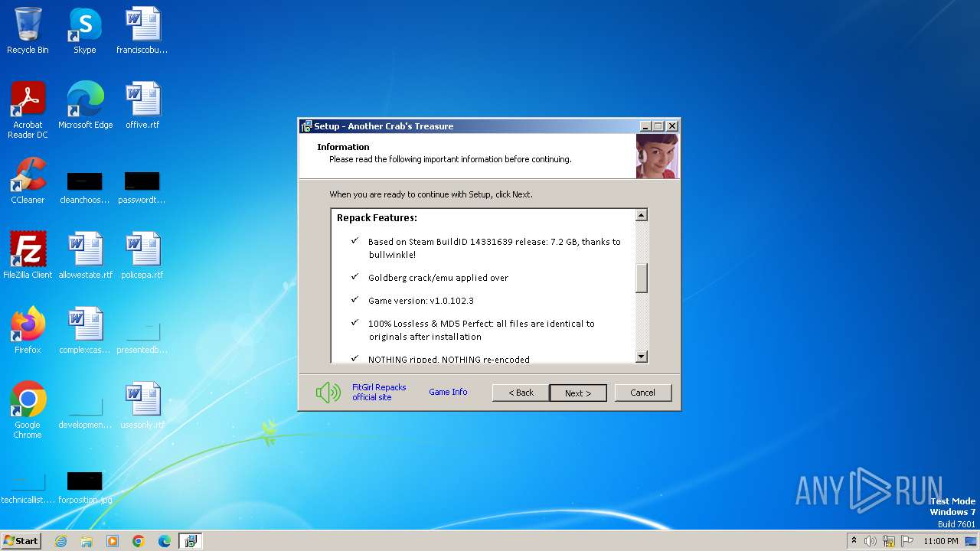This screenshot has height=551, width=980.
Task: Open policepa.rtf document
Action: click(x=142, y=255)
